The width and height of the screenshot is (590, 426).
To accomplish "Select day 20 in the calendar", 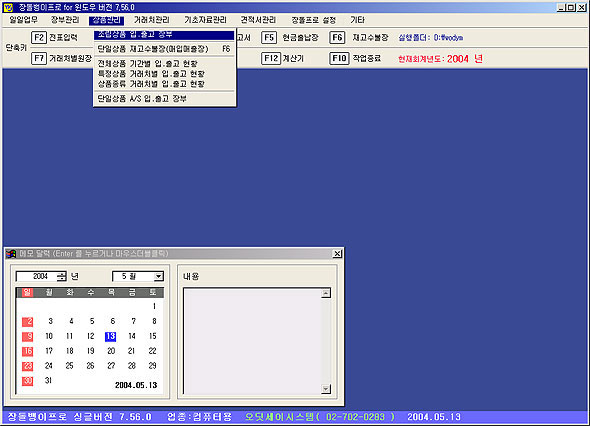I will (111, 351).
